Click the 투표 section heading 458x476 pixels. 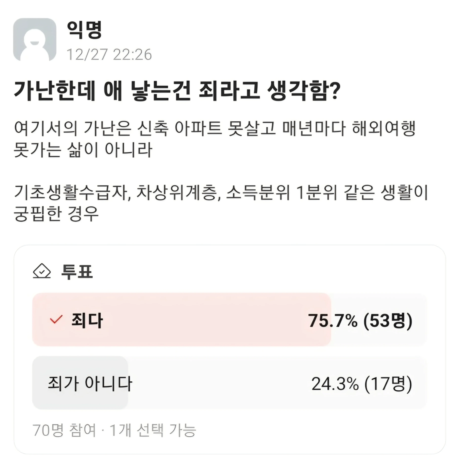(x=77, y=271)
